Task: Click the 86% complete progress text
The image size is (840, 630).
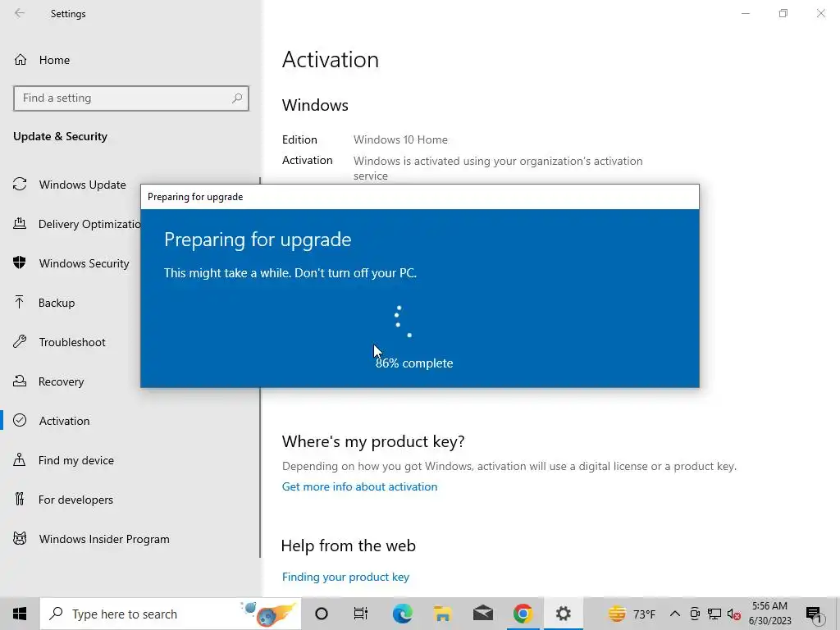Action: click(x=414, y=363)
